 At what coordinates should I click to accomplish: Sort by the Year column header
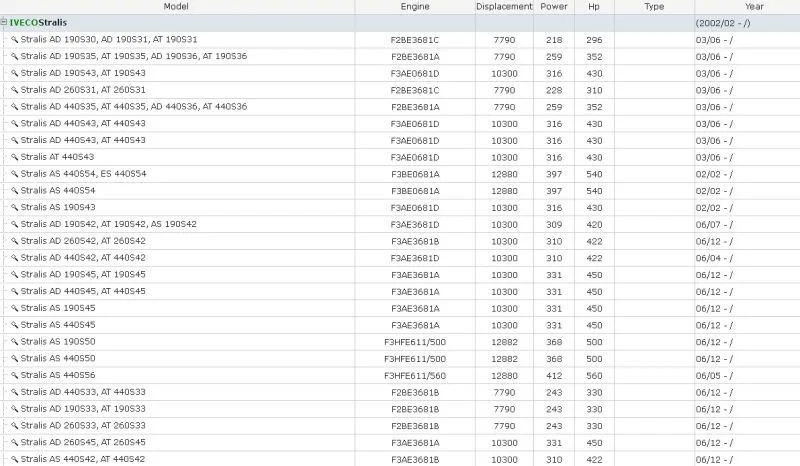(x=754, y=7)
